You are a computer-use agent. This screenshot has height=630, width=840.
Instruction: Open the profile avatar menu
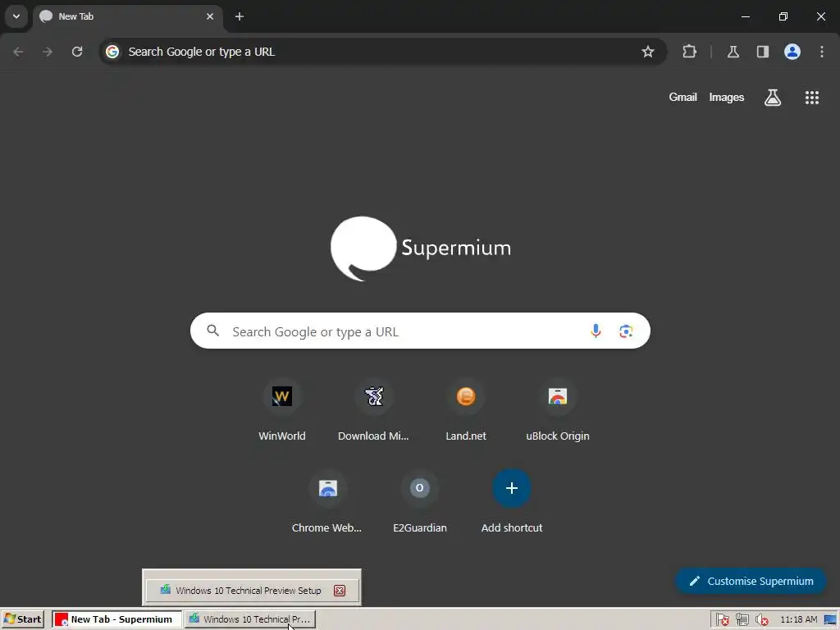click(x=792, y=52)
